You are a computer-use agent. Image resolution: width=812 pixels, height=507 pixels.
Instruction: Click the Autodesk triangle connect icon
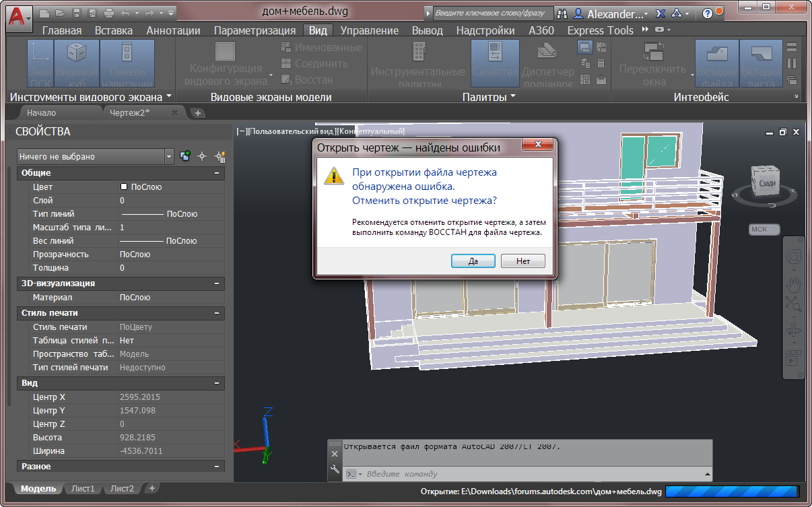pyautogui.click(x=677, y=13)
